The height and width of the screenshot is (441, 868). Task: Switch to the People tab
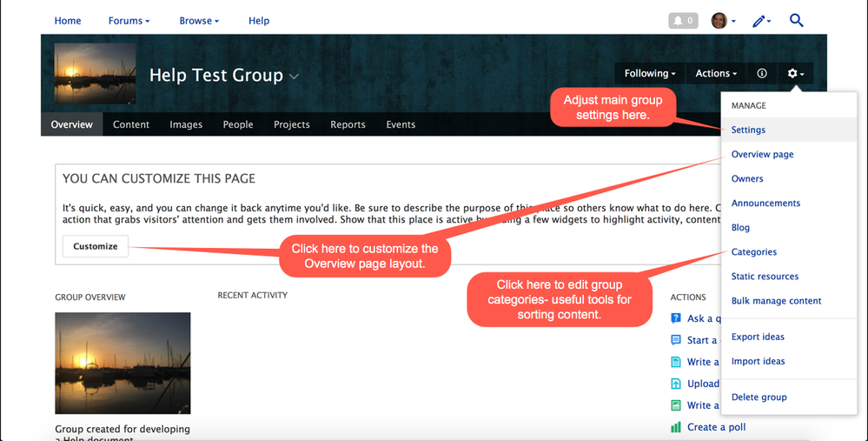(237, 124)
